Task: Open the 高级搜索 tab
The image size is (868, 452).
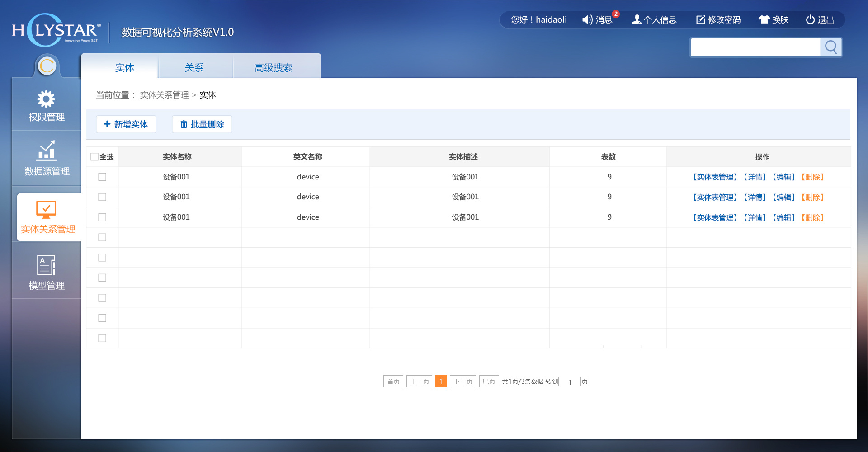Action: (273, 67)
